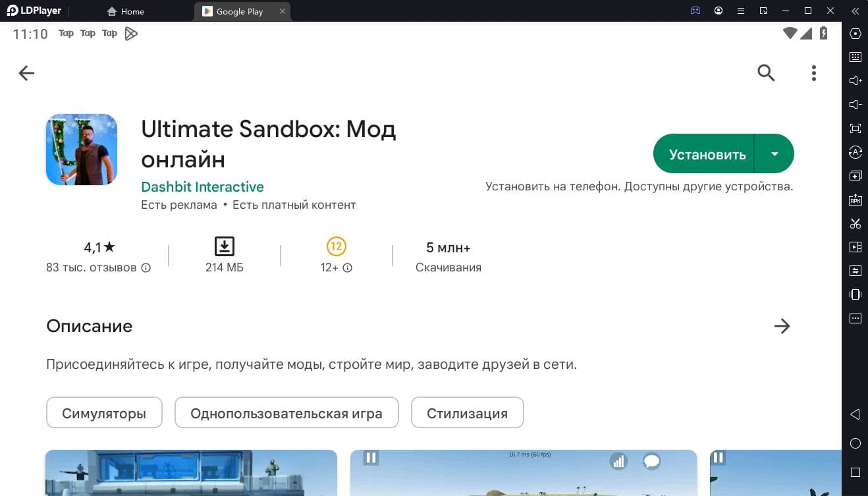Tap Android back triangle in sidebar
This screenshot has width=868, height=496.
(x=855, y=414)
